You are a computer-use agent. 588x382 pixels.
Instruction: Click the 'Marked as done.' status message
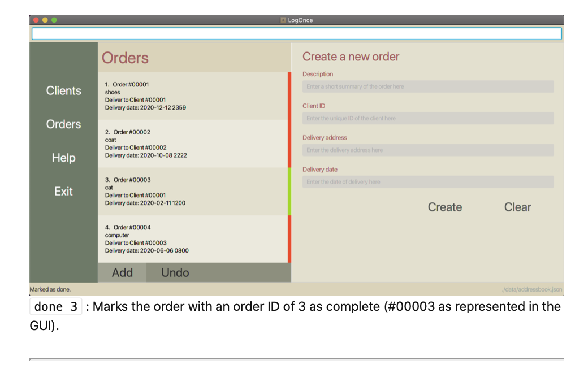tap(50, 289)
